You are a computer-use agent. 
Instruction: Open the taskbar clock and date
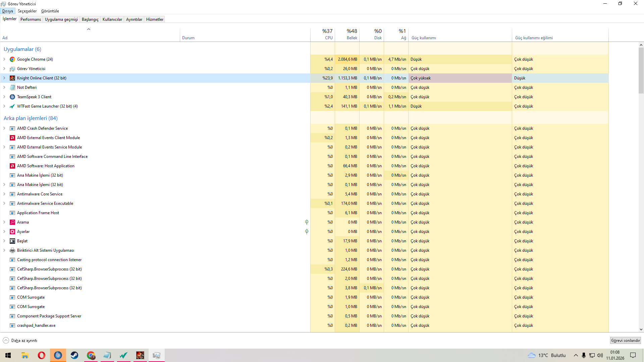coord(615,355)
